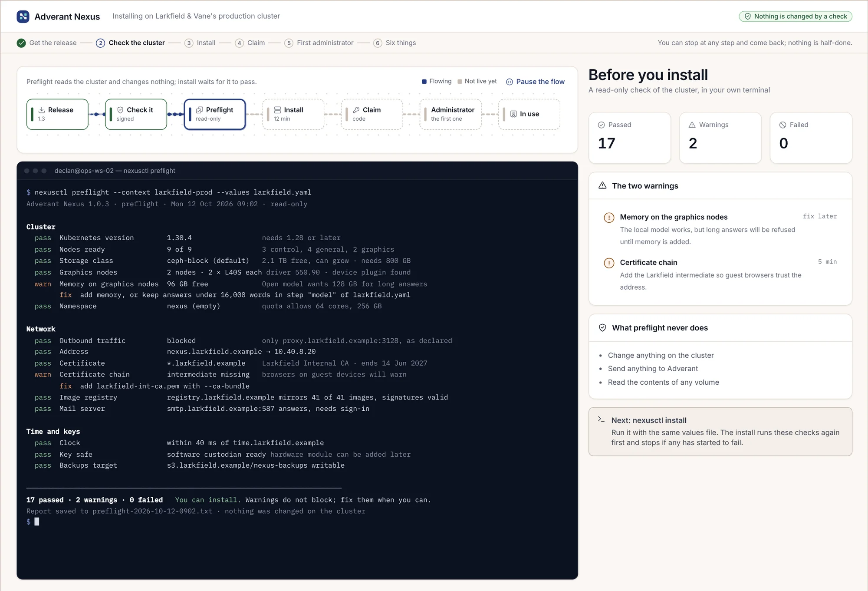Click the Adverant Nexus logo icon
Viewport: 868px width, 591px height.
pos(23,17)
